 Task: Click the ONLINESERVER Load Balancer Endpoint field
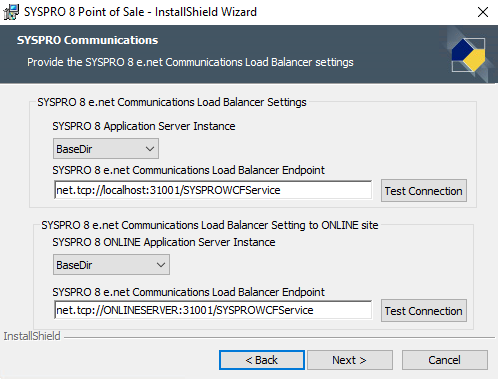point(213,310)
